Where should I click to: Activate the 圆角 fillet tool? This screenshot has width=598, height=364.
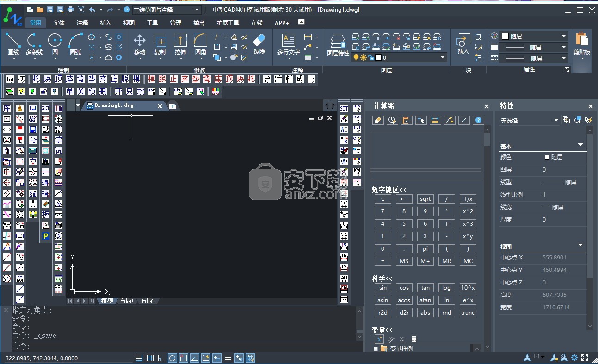click(x=201, y=44)
